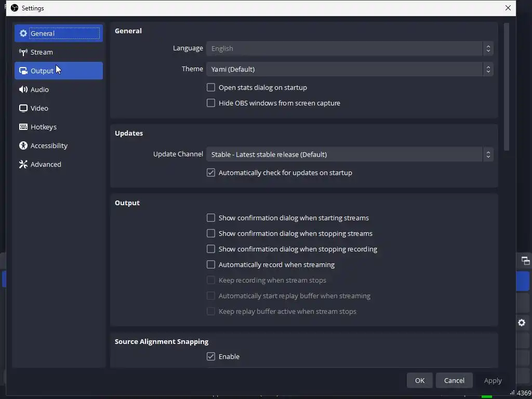Switch to the Output settings tab
This screenshot has height=399, width=532.
tap(58, 71)
